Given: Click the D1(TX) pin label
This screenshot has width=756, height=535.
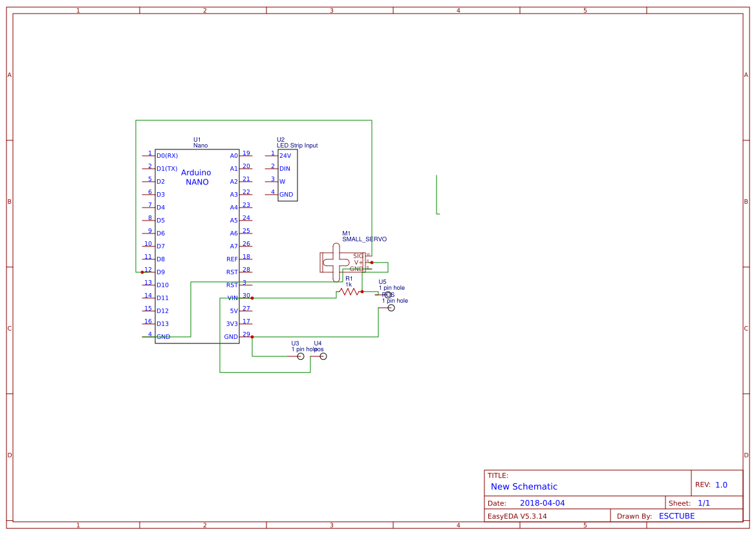Looking at the screenshot, I should (x=167, y=168).
